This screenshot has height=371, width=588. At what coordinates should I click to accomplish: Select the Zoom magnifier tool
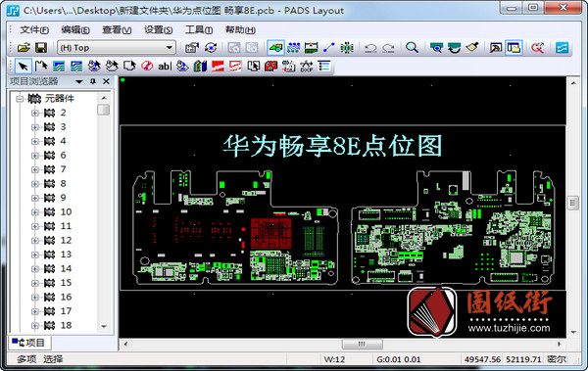coord(412,48)
